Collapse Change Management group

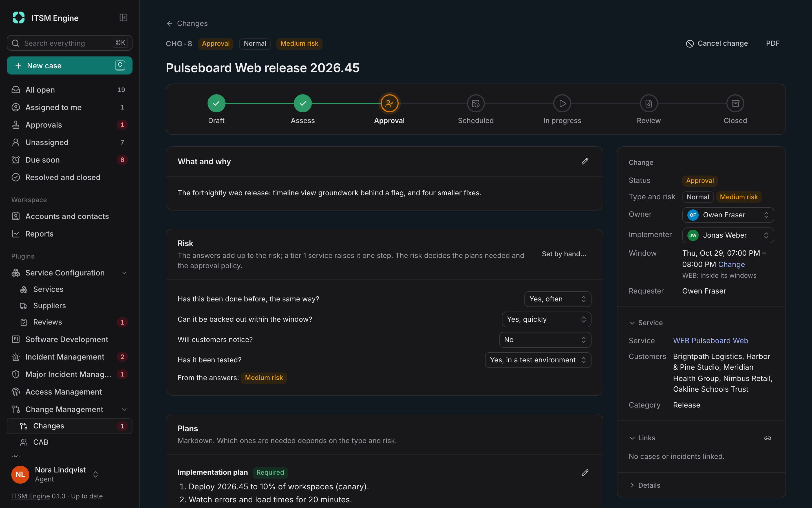pyautogui.click(x=125, y=409)
